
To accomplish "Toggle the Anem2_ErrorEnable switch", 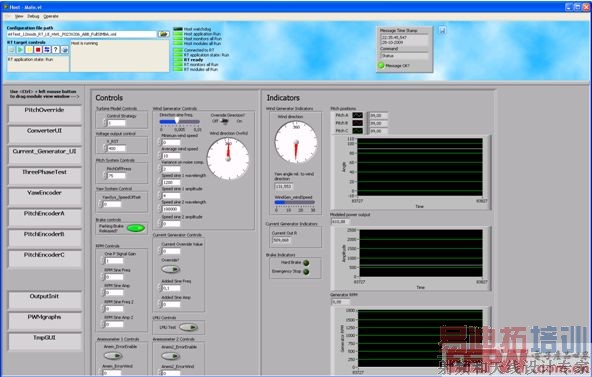I will click(x=170, y=356).
